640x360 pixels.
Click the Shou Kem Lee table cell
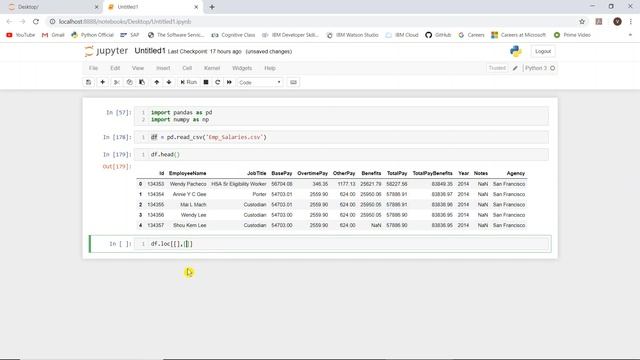[x=189, y=225]
